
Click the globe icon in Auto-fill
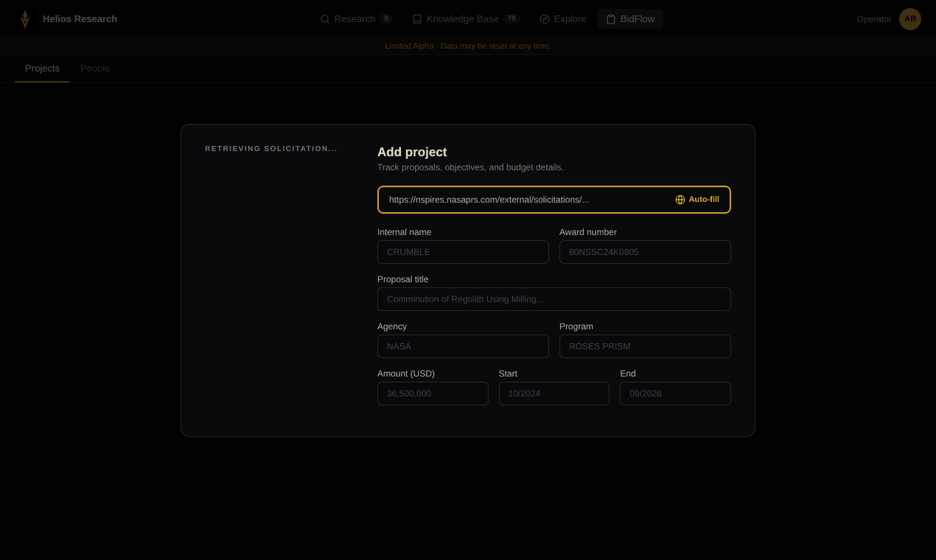(680, 200)
